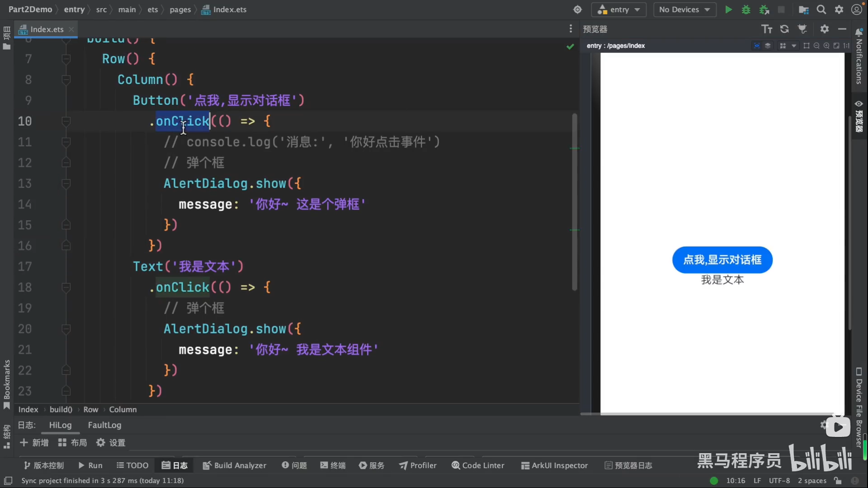The width and height of the screenshot is (868, 488).
Task: Toggle the project folder side panel
Action: tap(7, 38)
